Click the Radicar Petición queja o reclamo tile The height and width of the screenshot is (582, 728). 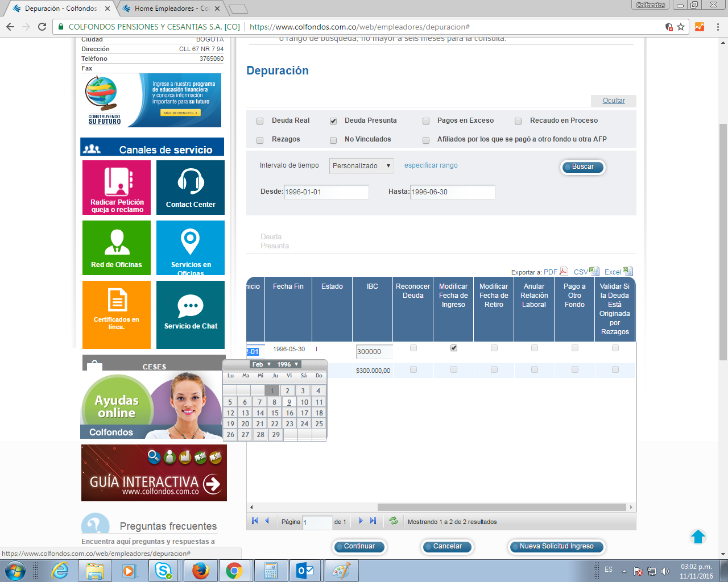(117, 188)
